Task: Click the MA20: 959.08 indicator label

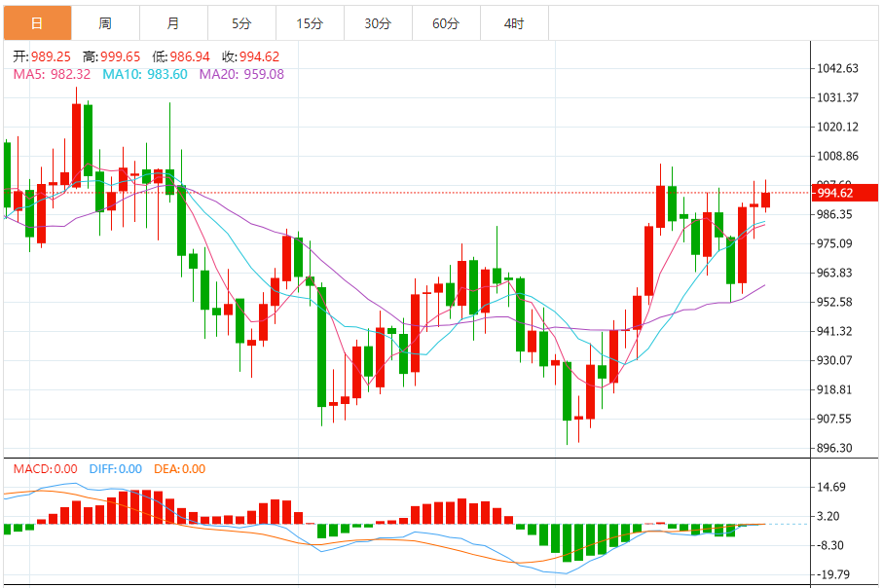Action: 241,74
